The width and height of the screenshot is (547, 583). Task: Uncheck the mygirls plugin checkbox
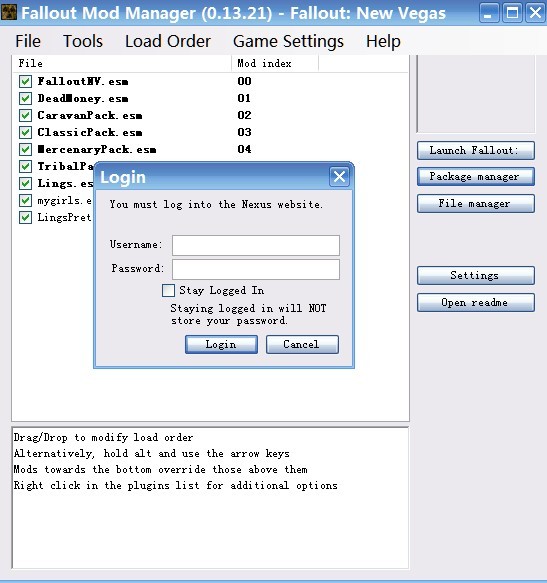coord(25,201)
